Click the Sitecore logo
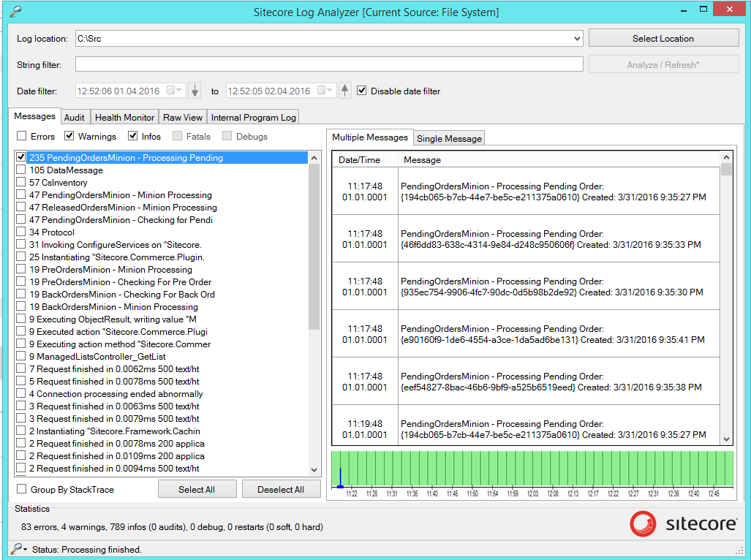This screenshot has height=560, width=751. [683, 523]
